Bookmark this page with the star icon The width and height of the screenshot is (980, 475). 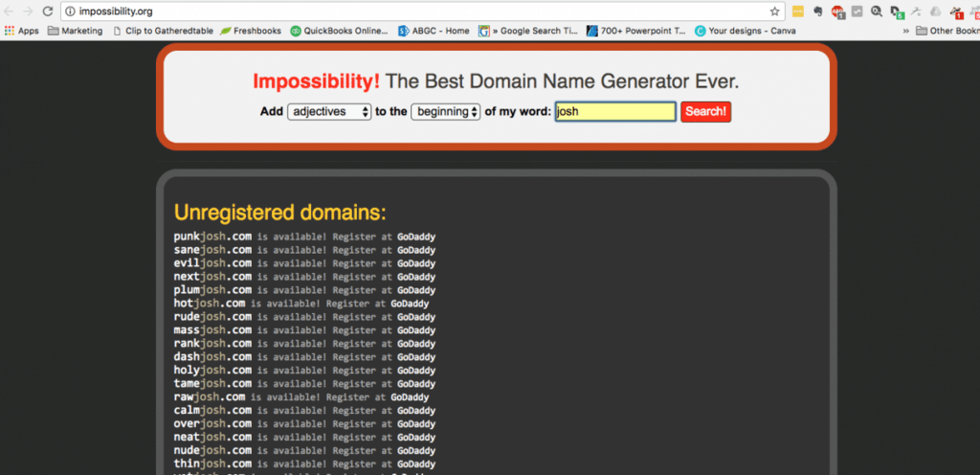[774, 11]
